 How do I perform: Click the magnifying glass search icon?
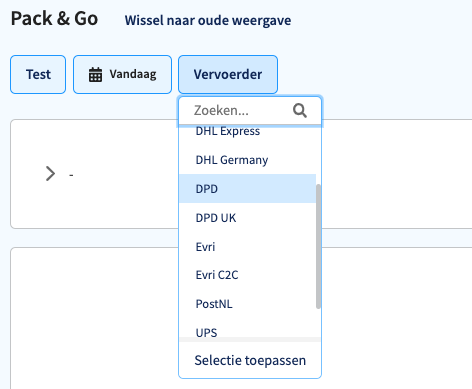tap(300, 110)
